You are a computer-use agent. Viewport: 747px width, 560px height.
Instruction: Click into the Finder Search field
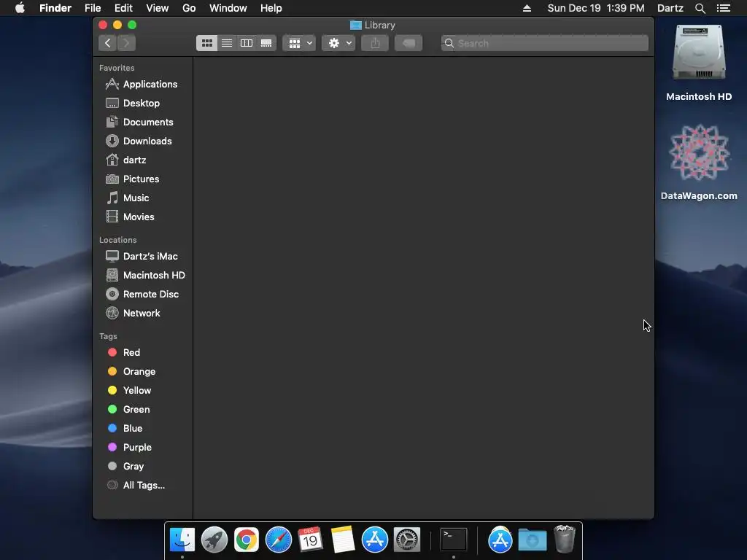click(544, 43)
